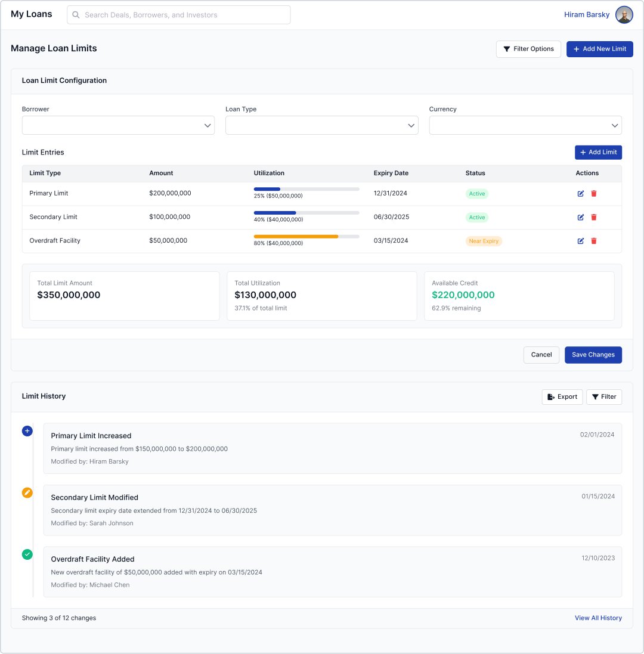Click Primary Limit's Active status badge
Screen dimensions: 644x654
coord(477,194)
